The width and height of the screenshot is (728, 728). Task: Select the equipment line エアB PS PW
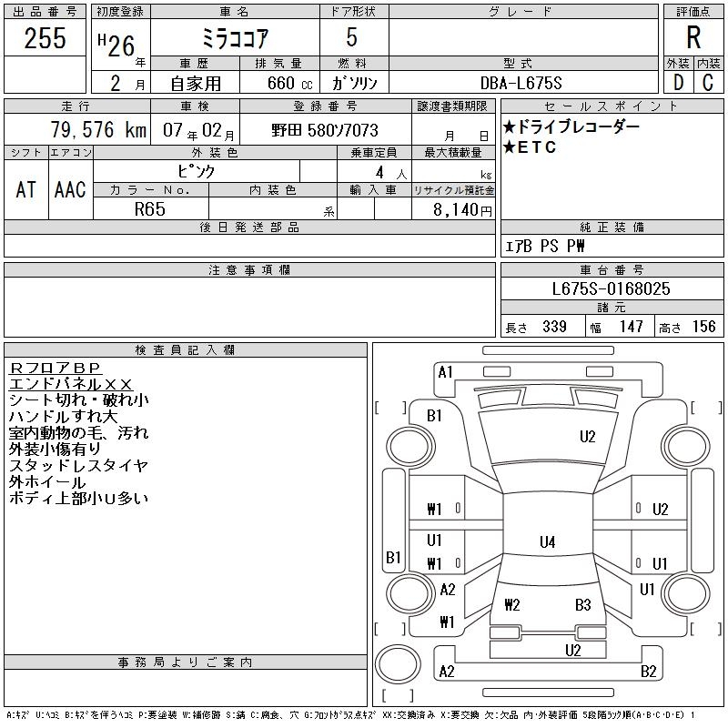[544, 246]
